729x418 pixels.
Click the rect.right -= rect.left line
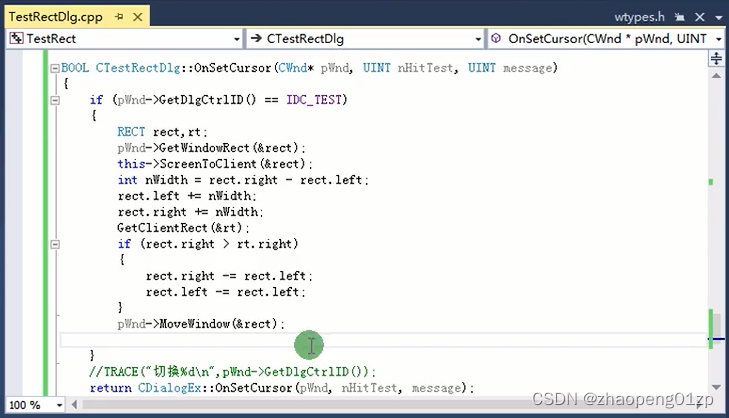(x=229, y=276)
